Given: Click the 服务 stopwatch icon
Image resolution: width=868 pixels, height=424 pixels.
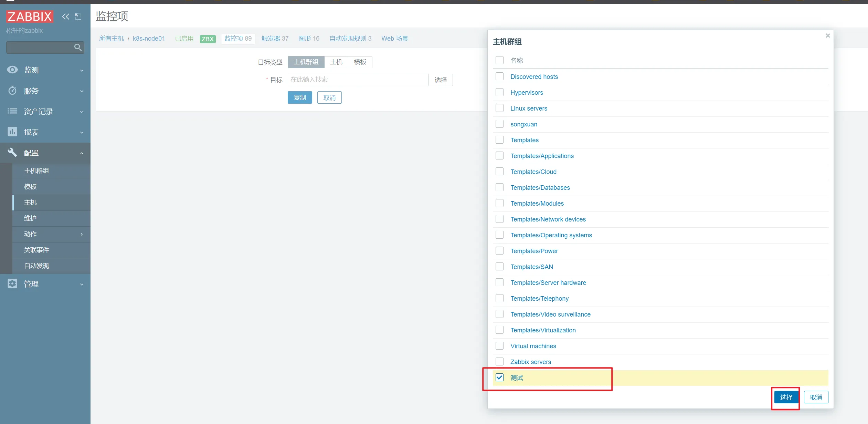Looking at the screenshot, I should (12, 91).
